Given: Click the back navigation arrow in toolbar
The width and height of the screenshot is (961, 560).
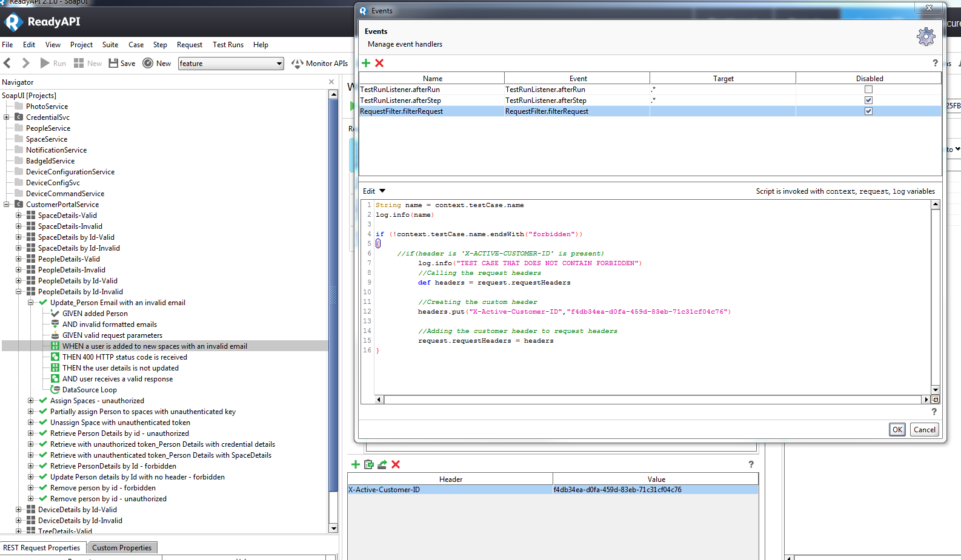Looking at the screenshot, I should pos(8,63).
